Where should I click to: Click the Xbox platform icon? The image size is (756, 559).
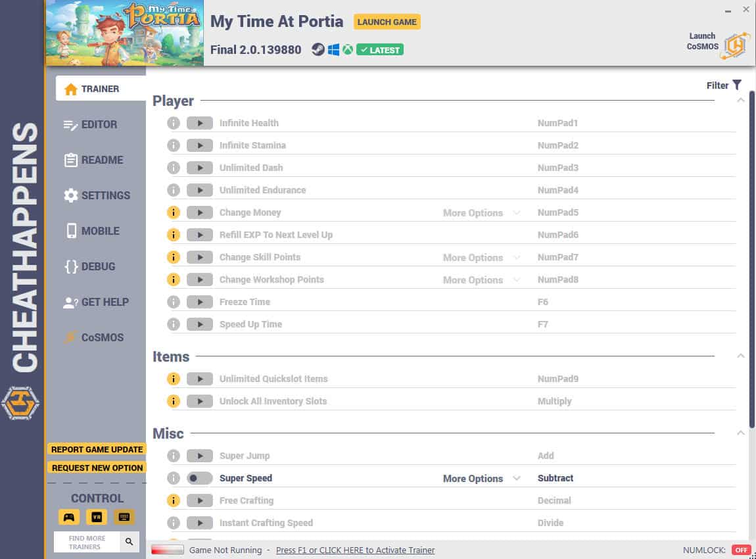[x=348, y=50]
